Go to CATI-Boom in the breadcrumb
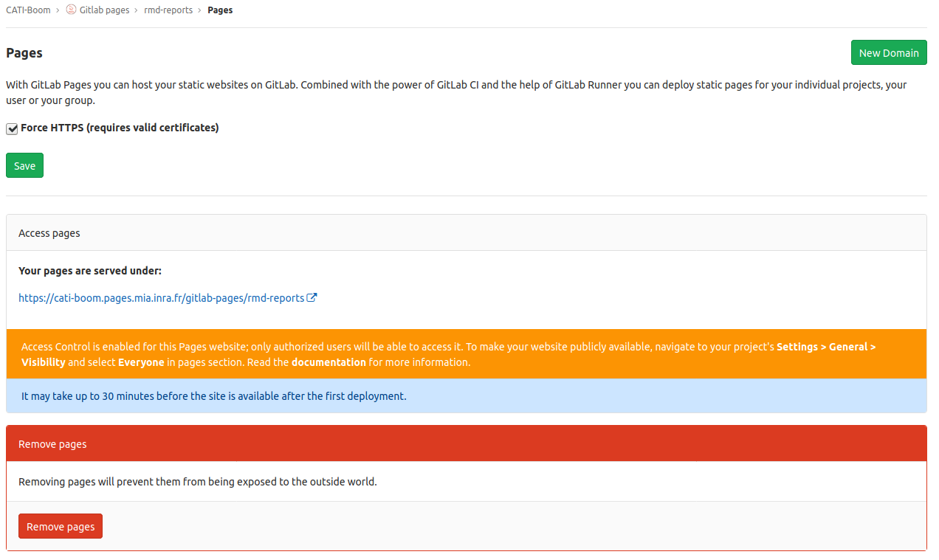 pyautogui.click(x=28, y=10)
